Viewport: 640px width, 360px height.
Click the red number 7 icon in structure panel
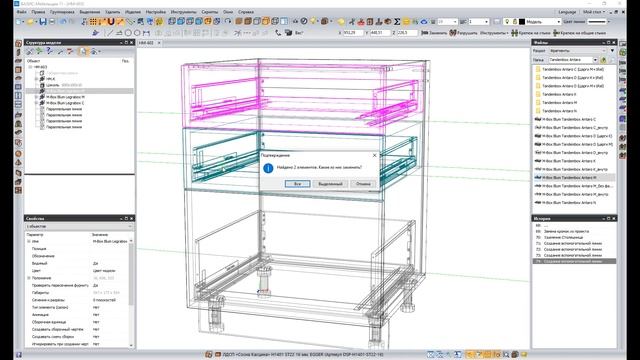click(x=70, y=51)
